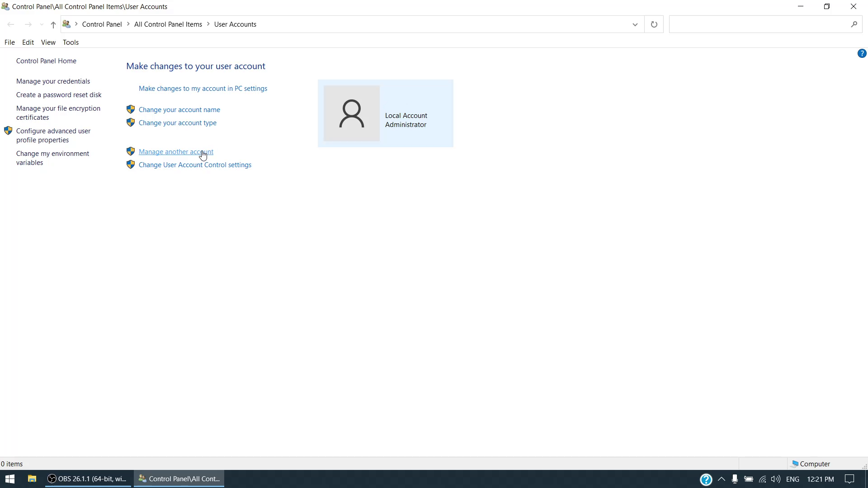Open File Explorer from taskbar
Image resolution: width=868 pixels, height=488 pixels.
click(x=32, y=479)
